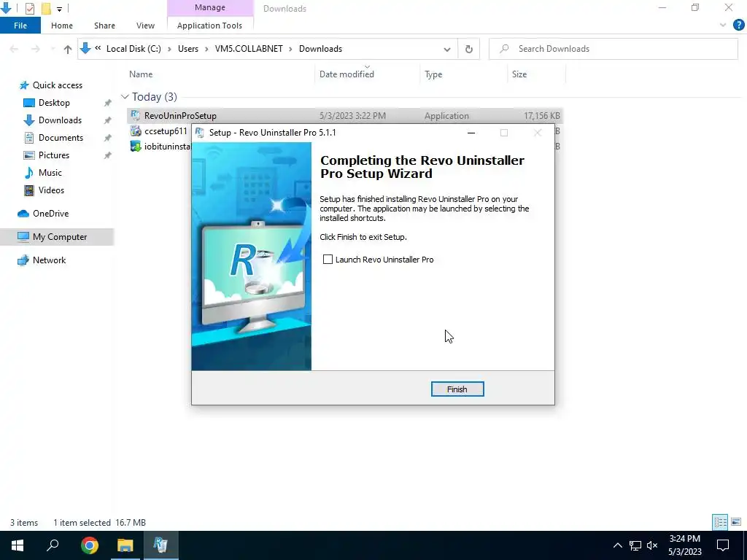Launch Google Chrome from taskbar
This screenshot has height=560, width=747.
tap(90, 545)
